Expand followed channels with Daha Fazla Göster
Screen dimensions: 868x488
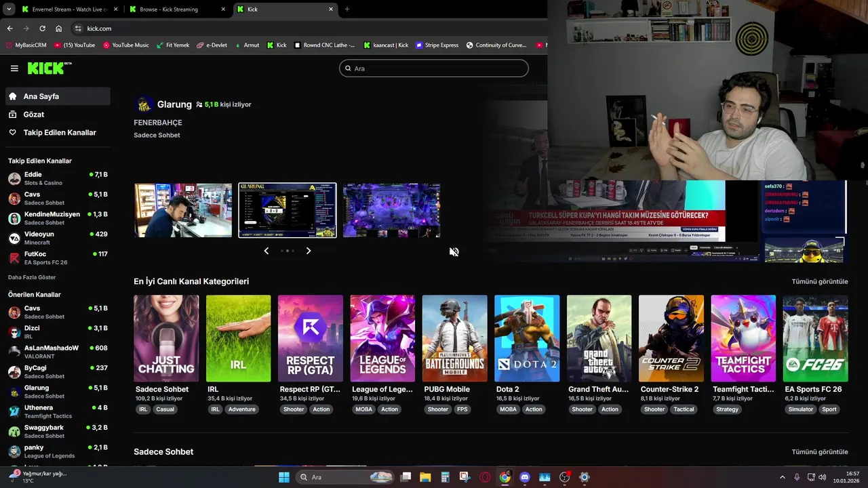coord(32,277)
